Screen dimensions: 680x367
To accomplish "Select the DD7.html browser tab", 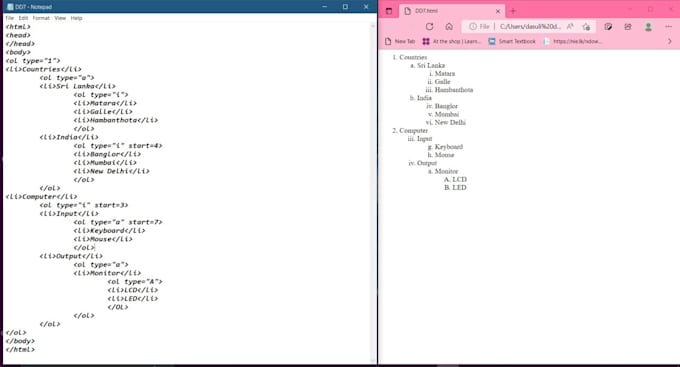I will click(451, 11).
